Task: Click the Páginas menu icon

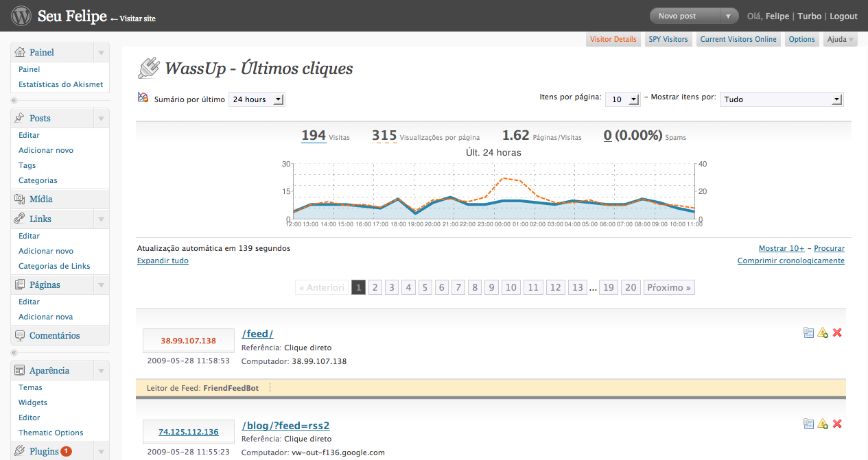Action: click(x=19, y=285)
